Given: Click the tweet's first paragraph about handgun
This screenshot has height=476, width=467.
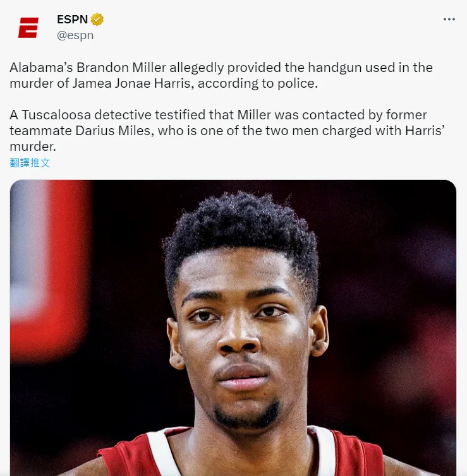Looking at the screenshot, I should click(221, 75).
